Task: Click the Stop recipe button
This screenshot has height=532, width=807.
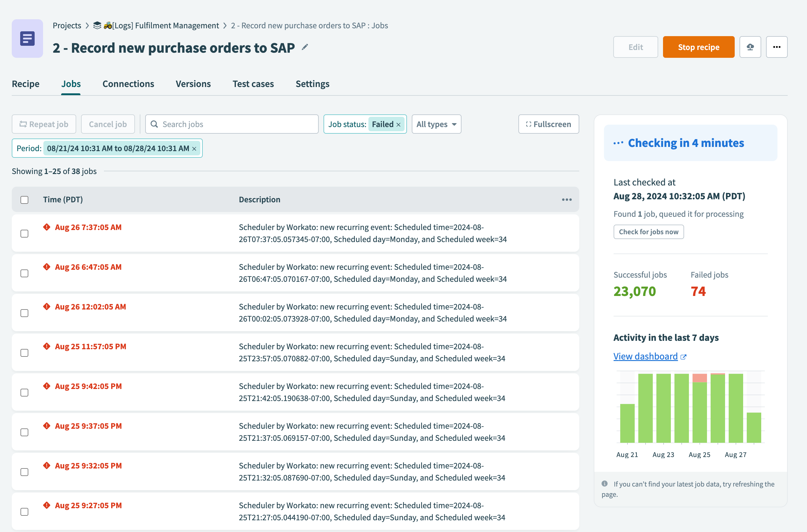Action: [x=698, y=46]
